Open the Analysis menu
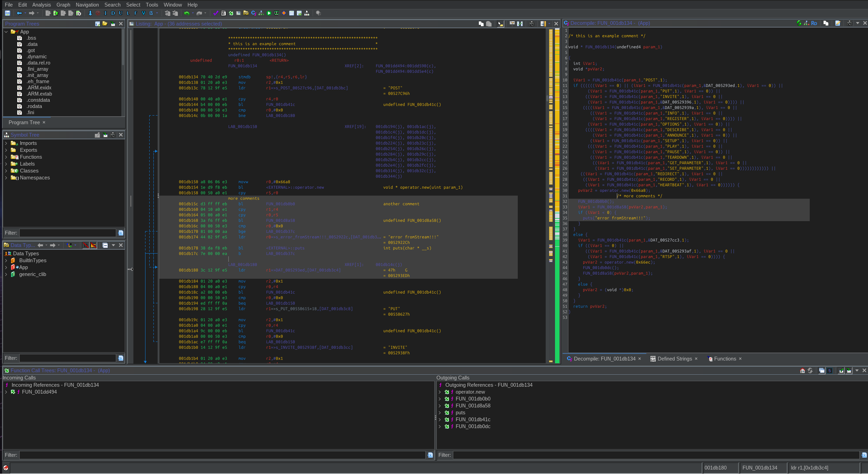The image size is (868, 474). click(x=41, y=4)
